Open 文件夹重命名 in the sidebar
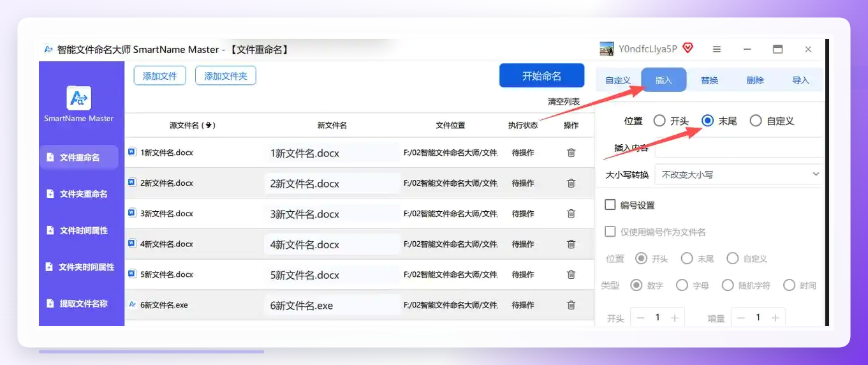 point(79,194)
